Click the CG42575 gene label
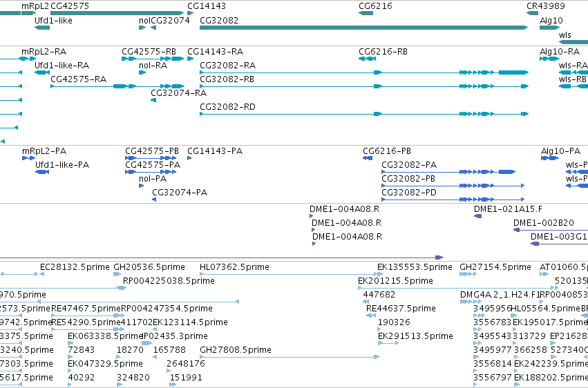The width and height of the screenshot is (588, 388). (x=70, y=6)
